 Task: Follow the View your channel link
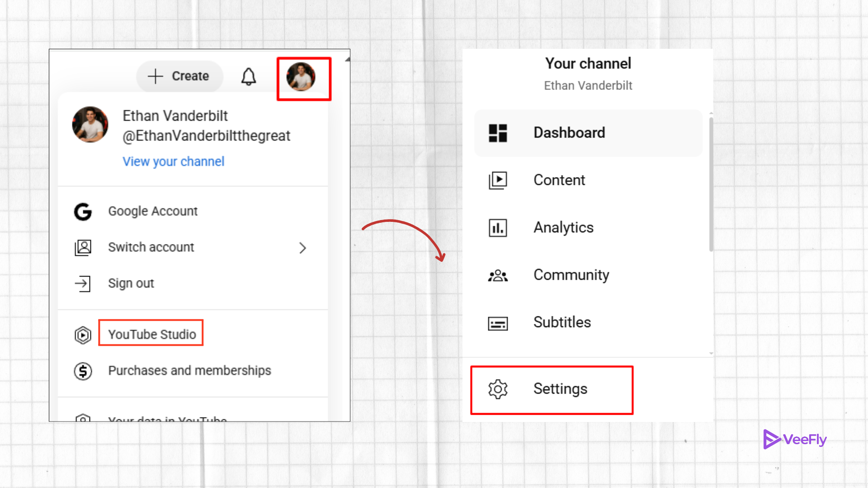coord(173,162)
